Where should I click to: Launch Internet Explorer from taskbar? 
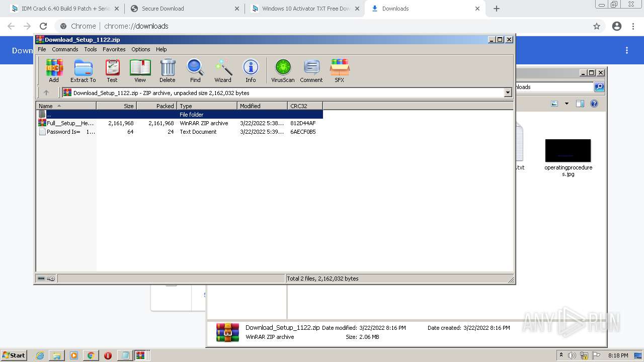[x=40, y=355]
